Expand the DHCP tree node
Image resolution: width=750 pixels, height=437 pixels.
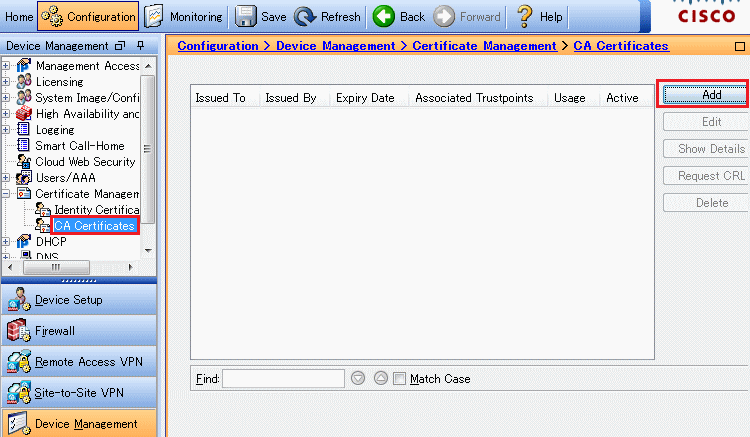pyautogui.click(x=6, y=241)
